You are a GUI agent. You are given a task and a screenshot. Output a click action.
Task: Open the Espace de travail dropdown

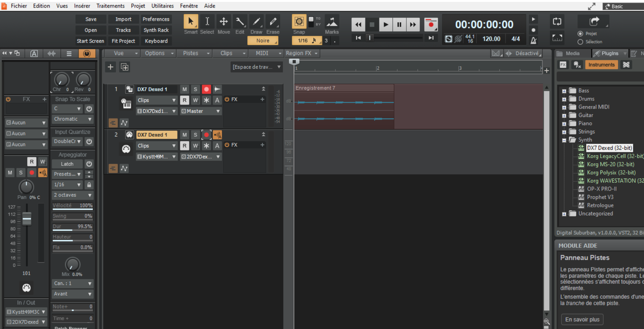pos(257,67)
